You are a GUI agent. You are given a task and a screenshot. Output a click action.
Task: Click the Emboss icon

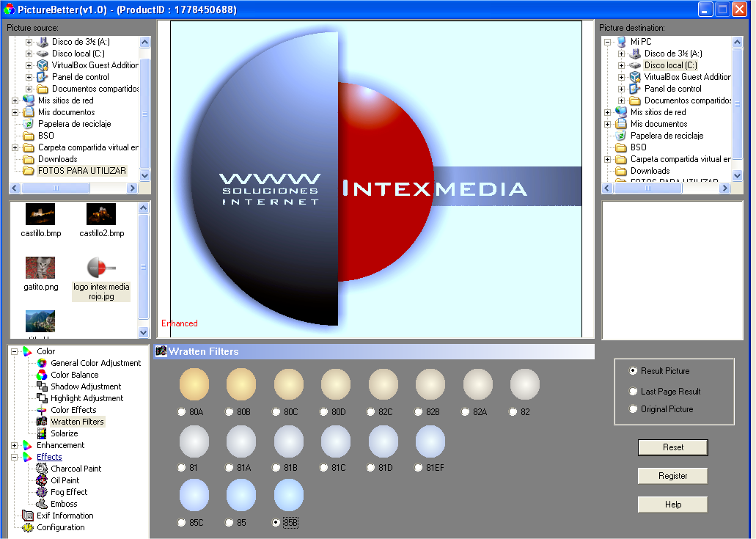(42, 503)
